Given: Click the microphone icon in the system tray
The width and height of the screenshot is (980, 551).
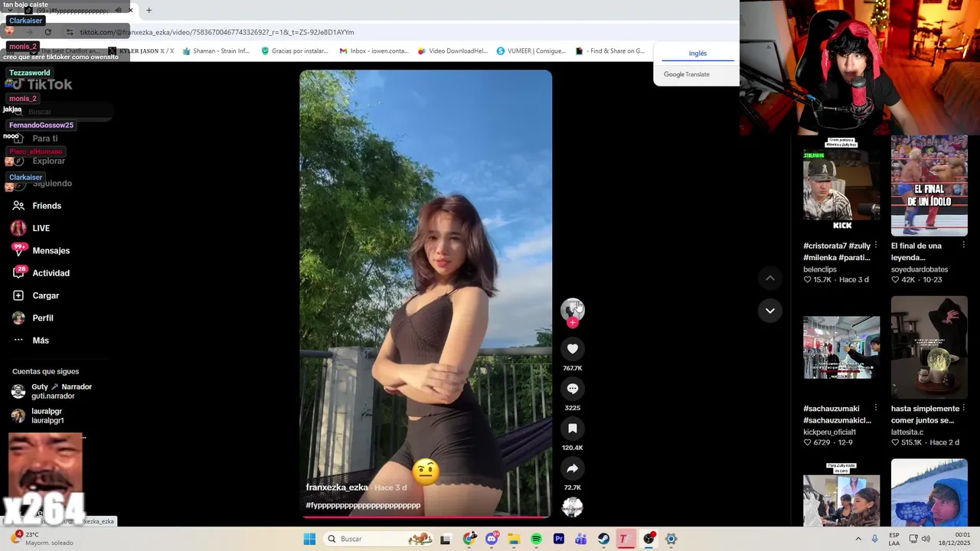Looking at the screenshot, I should pos(874,539).
